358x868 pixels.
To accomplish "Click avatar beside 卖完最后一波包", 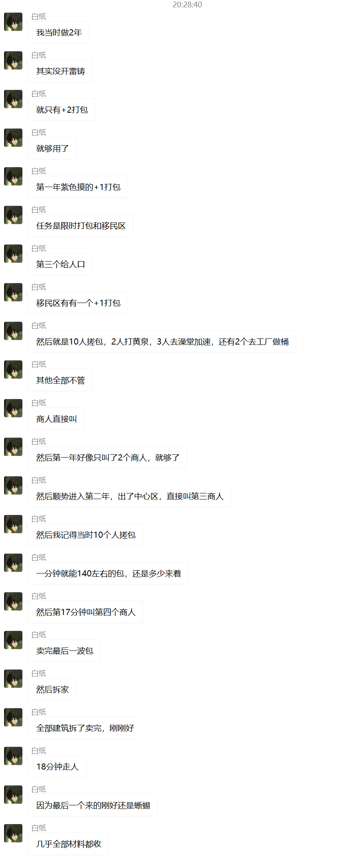I will [x=13, y=640].
